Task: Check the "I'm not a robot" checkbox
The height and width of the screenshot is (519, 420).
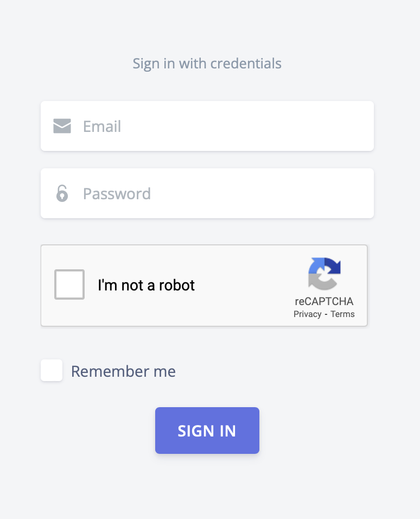Action: click(69, 284)
